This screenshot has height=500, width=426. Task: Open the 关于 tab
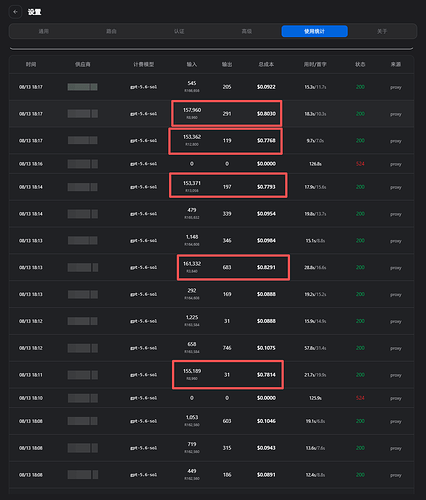click(382, 31)
